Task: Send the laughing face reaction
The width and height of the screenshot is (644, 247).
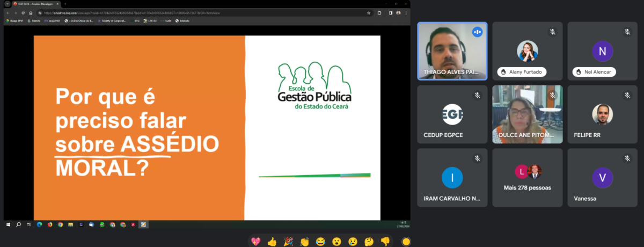Action: 320,242
